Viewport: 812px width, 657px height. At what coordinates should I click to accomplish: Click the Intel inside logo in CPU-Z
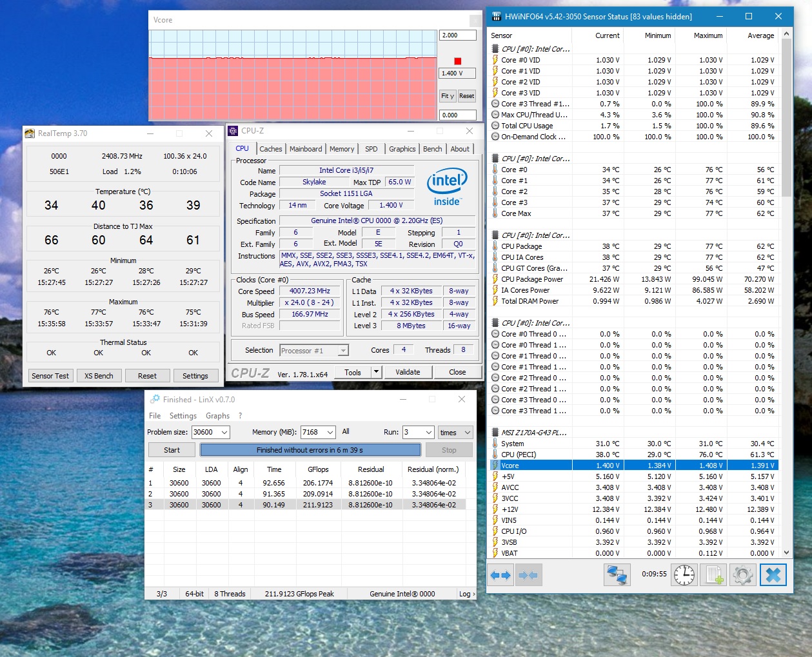tap(447, 188)
